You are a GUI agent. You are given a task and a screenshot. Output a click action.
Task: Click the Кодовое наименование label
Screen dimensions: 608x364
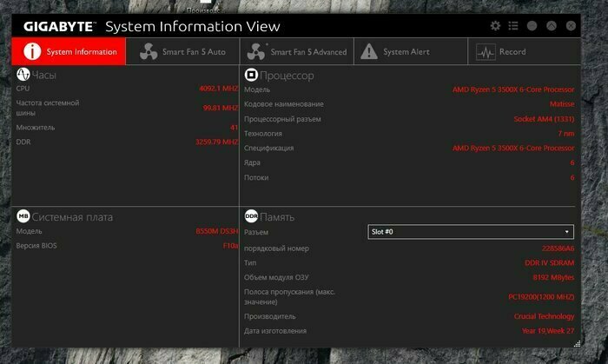283,104
